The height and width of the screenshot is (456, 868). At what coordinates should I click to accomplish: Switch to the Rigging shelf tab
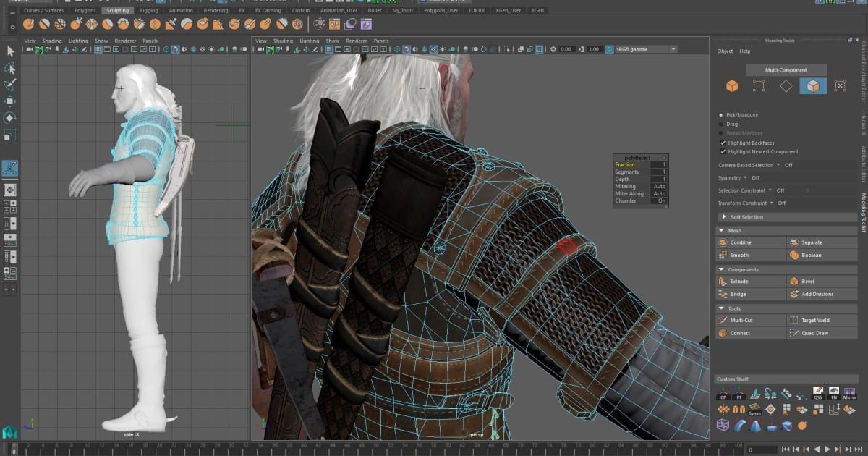coord(148,11)
